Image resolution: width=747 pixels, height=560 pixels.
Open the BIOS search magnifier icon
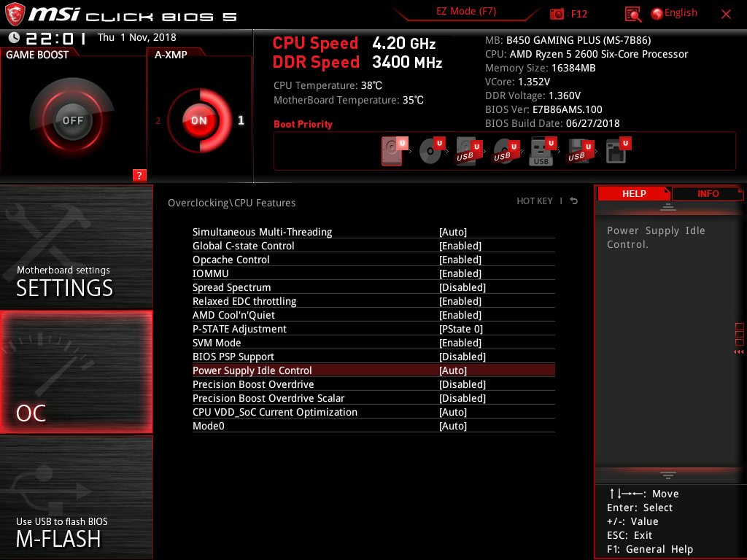pyautogui.click(x=632, y=15)
